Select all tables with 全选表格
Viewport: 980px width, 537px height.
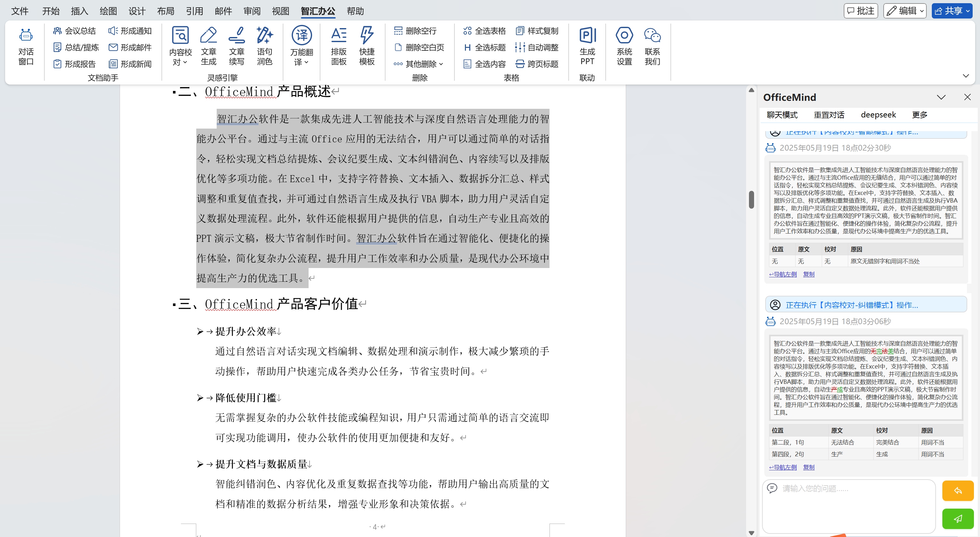pyautogui.click(x=484, y=31)
